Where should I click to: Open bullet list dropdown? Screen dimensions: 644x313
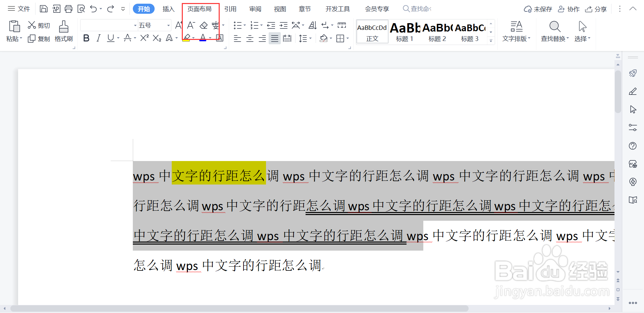pyautogui.click(x=245, y=25)
